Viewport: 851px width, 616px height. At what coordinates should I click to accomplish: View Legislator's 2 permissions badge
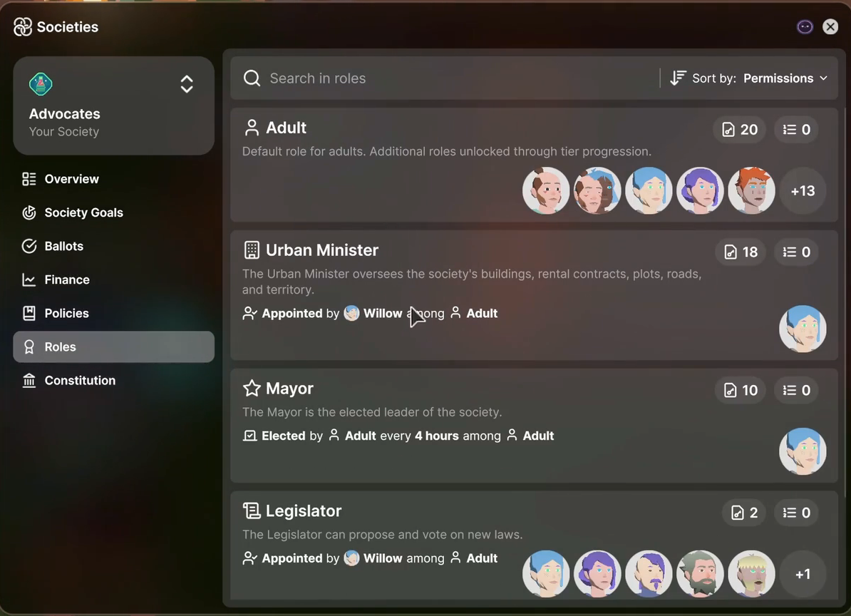click(744, 513)
